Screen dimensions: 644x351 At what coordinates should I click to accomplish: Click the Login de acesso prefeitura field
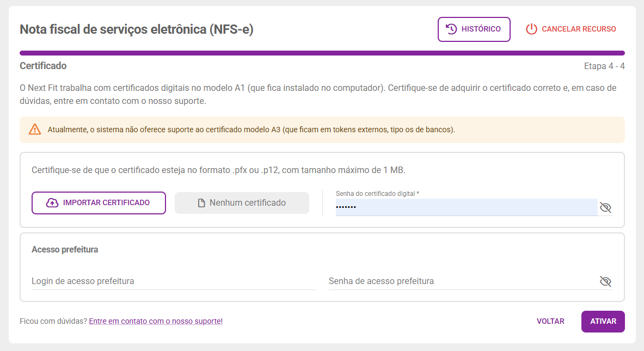click(x=174, y=281)
